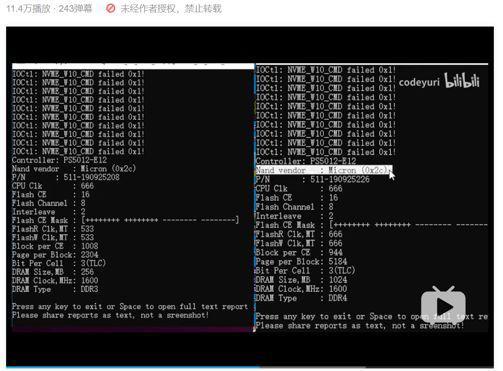Viewport: 503px width, 371px height.
Task: Click the bilibili logo watermark
Action: (462, 81)
